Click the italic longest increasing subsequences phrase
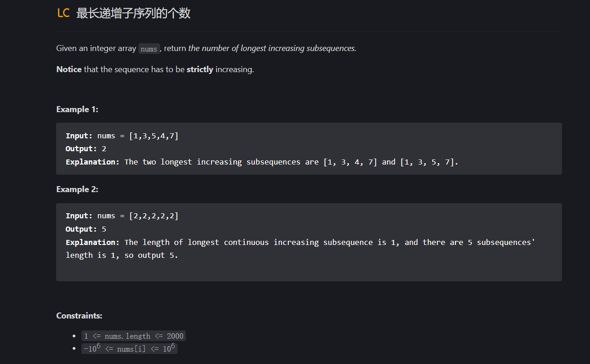The width and height of the screenshot is (590, 364). (298, 48)
